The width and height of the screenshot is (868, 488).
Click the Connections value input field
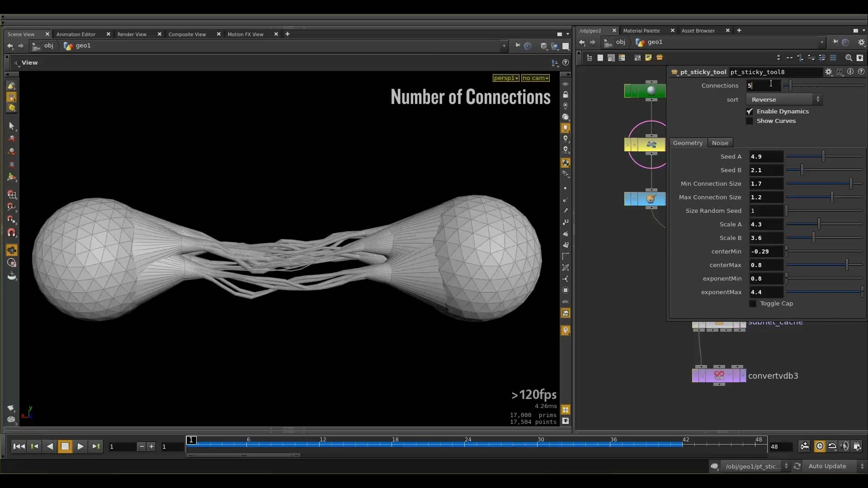(x=764, y=85)
